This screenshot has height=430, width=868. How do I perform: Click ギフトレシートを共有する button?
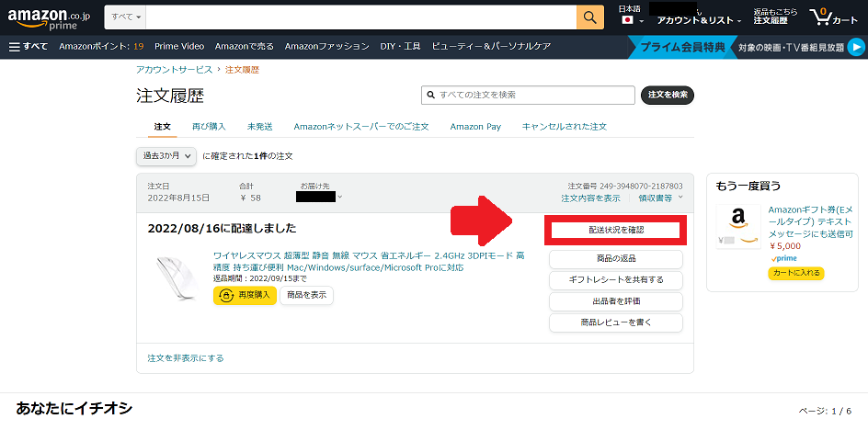(x=615, y=280)
